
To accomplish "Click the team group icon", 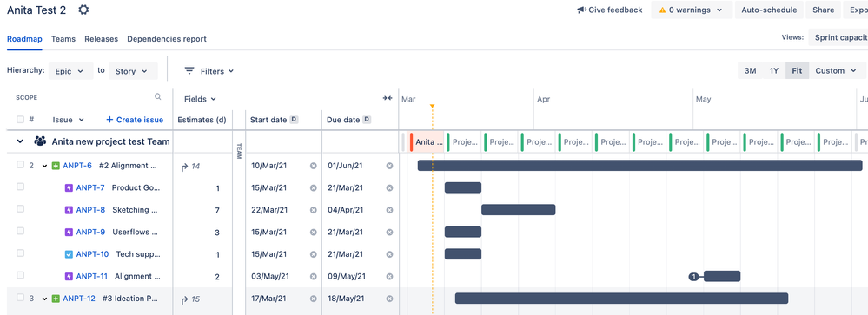I will 40,141.
